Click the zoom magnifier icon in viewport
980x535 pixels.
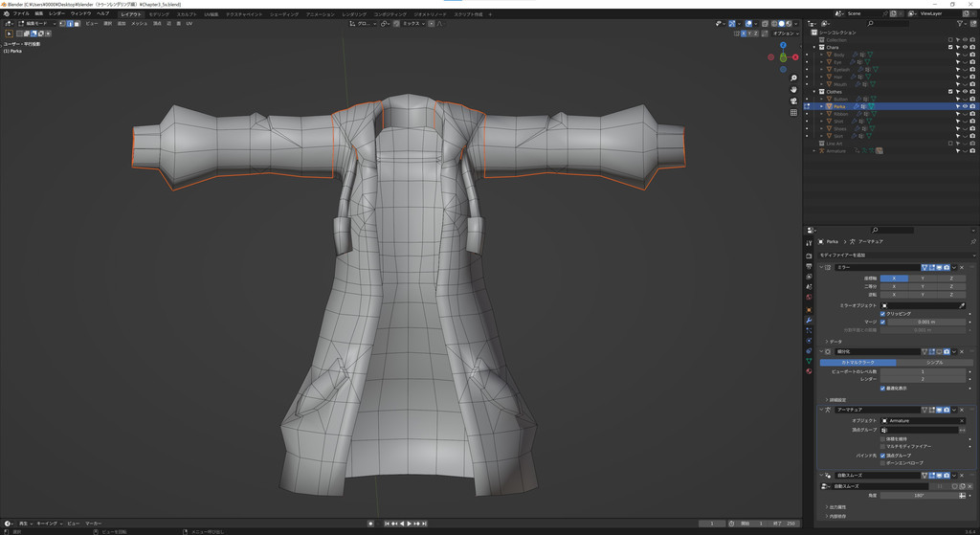pos(793,78)
